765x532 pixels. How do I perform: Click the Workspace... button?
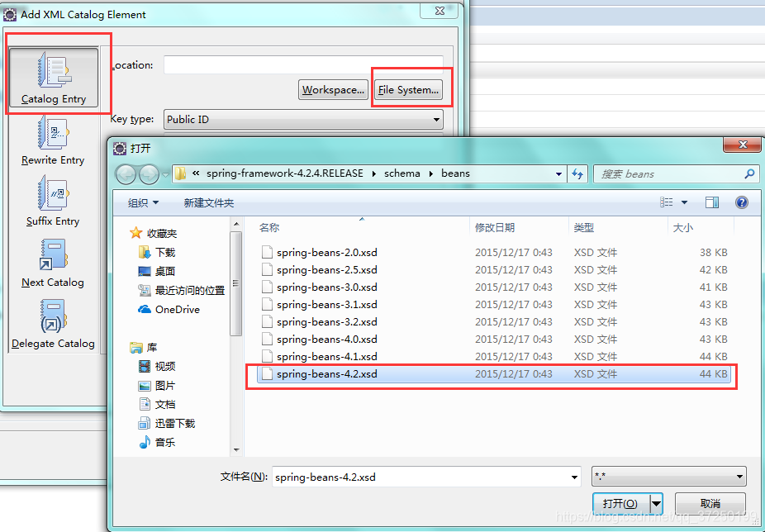333,90
